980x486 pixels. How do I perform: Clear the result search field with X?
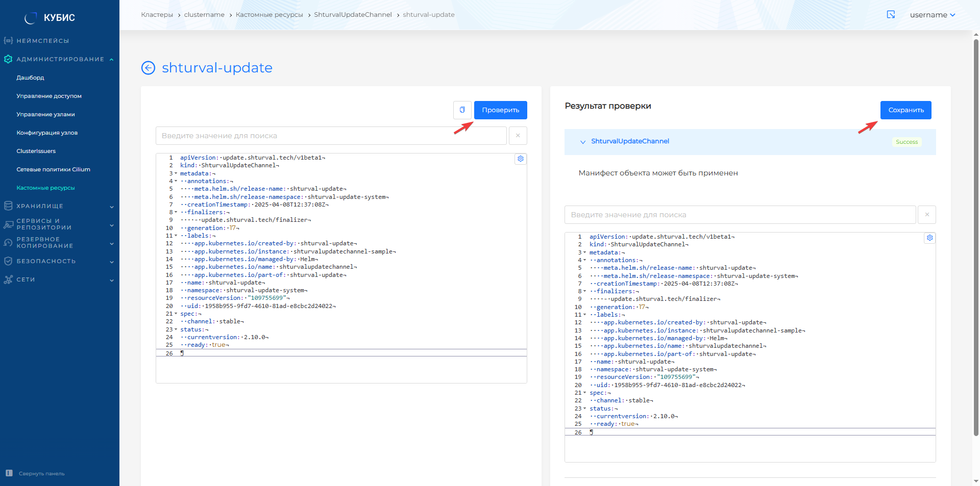(926, 215)
